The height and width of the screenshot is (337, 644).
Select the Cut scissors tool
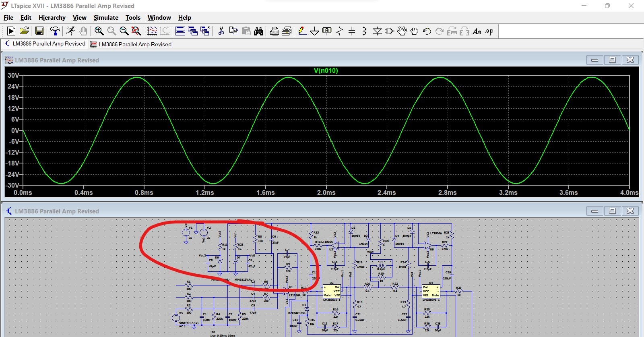(221, 31)
